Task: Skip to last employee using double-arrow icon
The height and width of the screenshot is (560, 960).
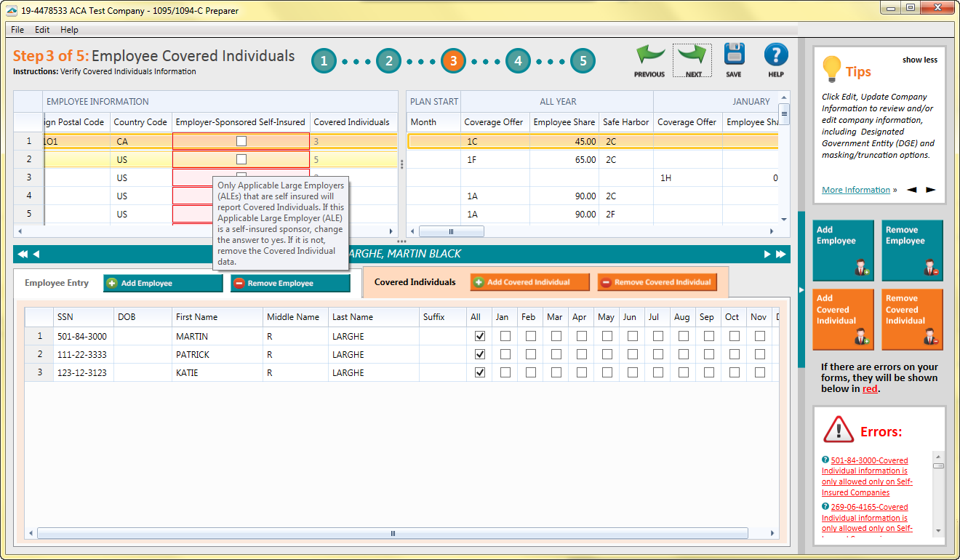Action: coord(780,254)
